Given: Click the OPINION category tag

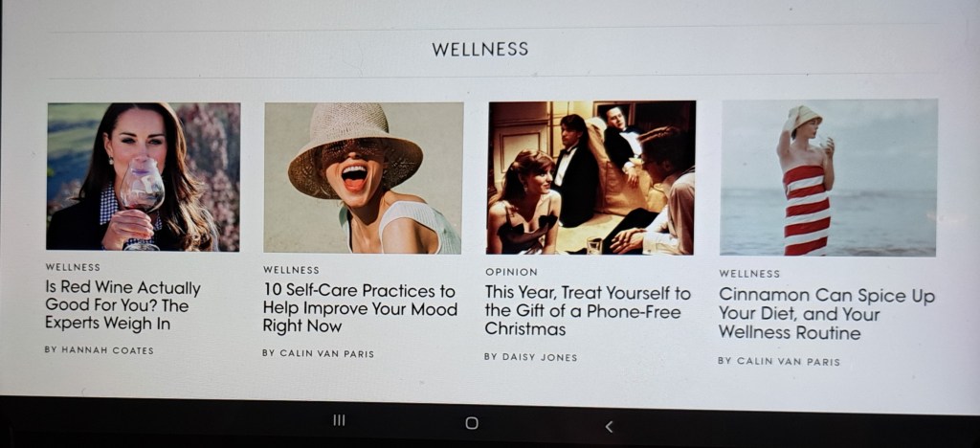Looking at the screenshot, I should 511,272.
